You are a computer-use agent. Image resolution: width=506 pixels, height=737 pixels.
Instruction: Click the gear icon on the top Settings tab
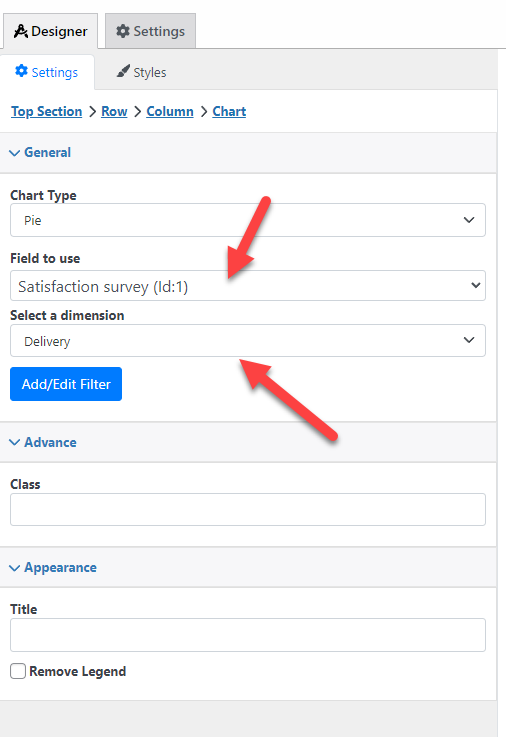(123, 31)
